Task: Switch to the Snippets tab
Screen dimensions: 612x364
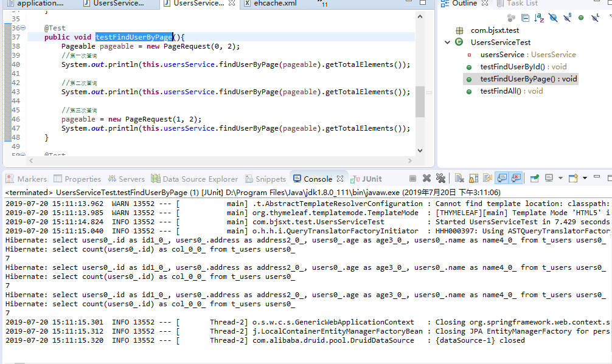Action: click(265, 179)
